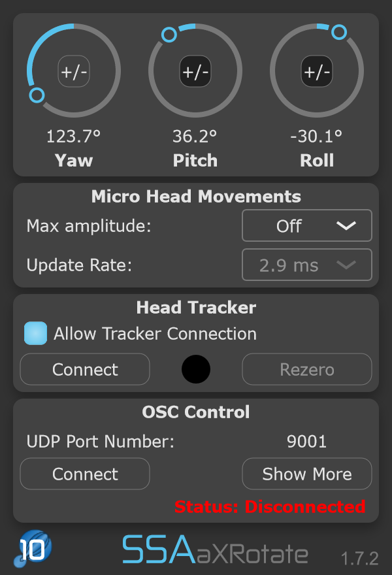Click the Pitch value 36.2°
Screen dimensions: 392x575
tap(195, 137)
